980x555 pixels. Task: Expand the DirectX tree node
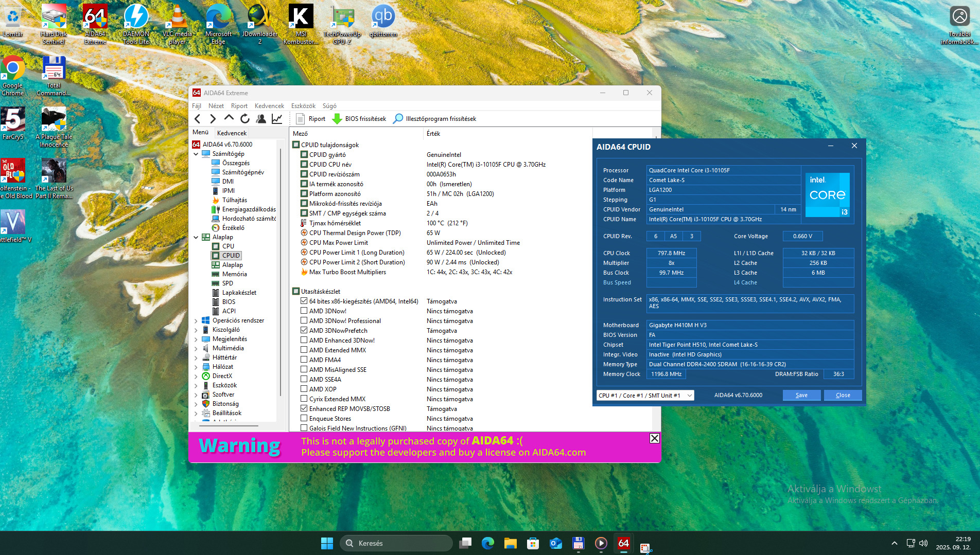point(196,376)
